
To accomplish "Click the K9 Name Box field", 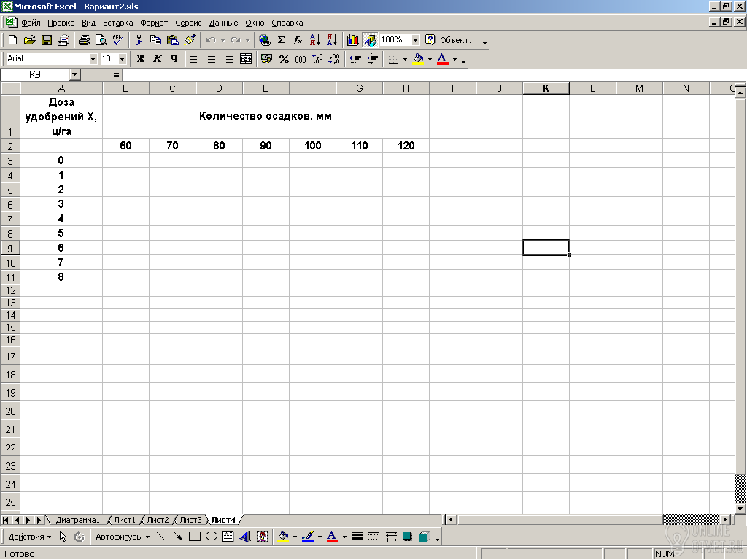I will click(x=35, y=75).
